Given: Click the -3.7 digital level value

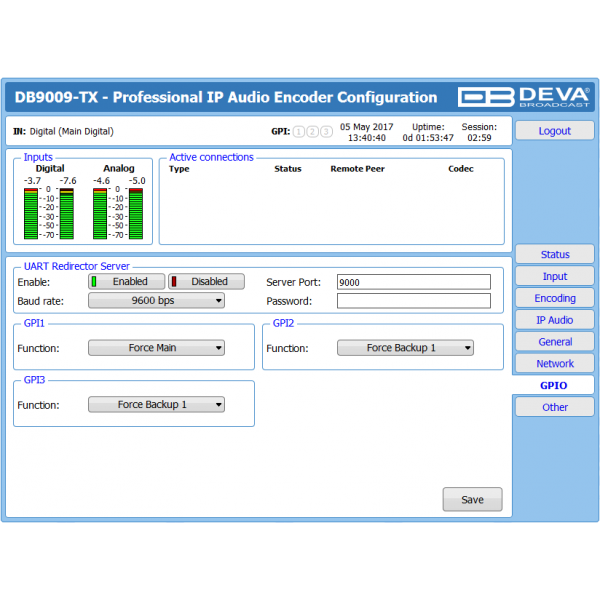Looking at the screenshot, I should [x=32, y=181].
